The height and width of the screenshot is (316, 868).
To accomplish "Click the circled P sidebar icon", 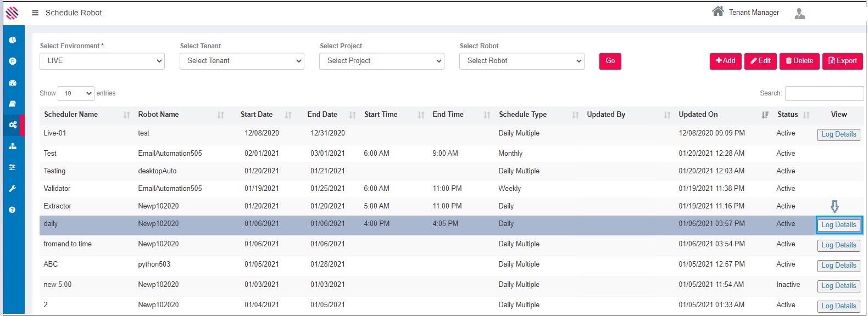I will coord(13,61).
